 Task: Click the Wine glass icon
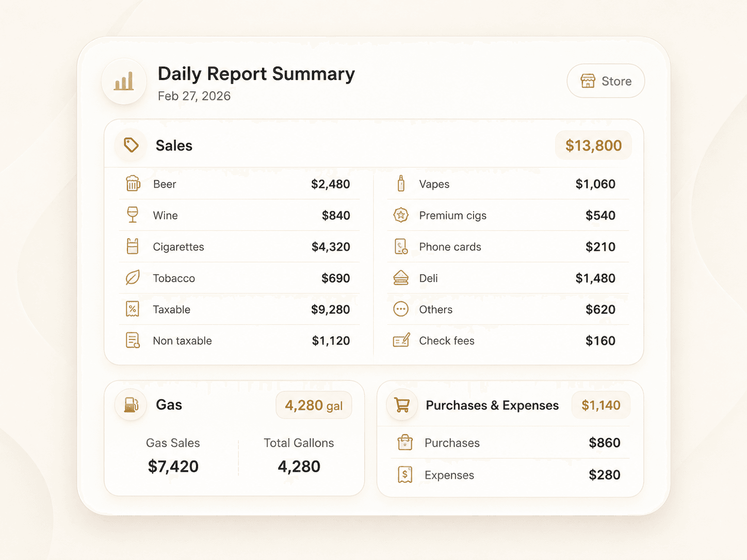(x=133, y=215)
